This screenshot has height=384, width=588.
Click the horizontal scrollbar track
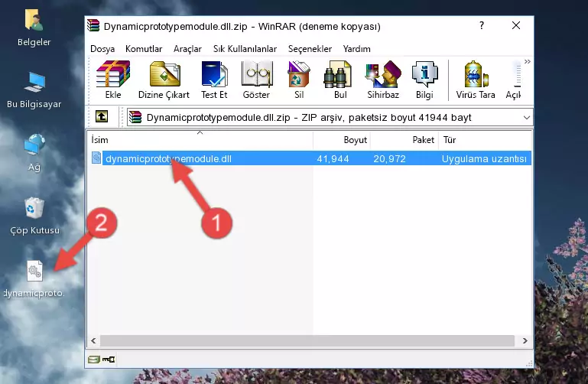pyautogui.click(x=307, y=340)
